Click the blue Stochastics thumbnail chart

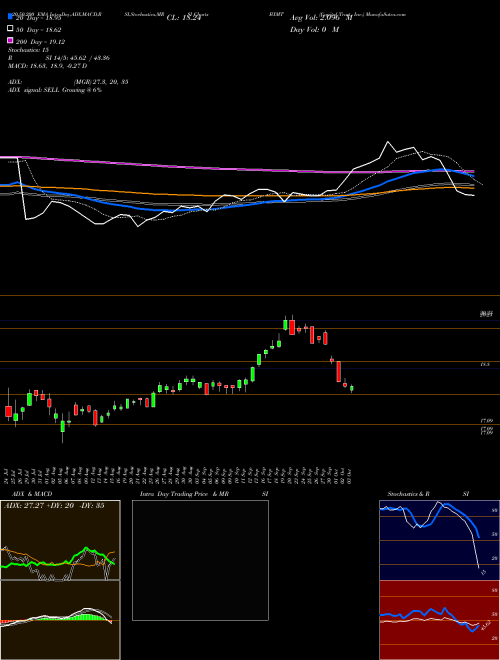pos(439,540)
